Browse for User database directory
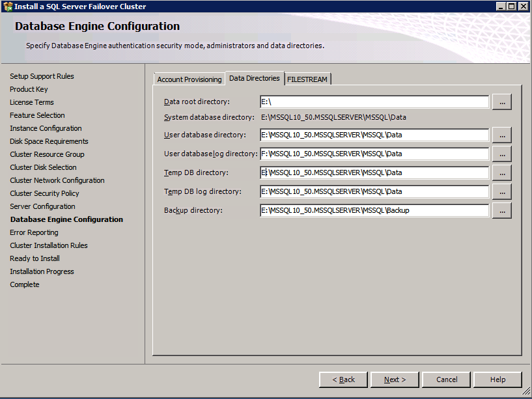Screen dimensions: 532x399 point(502,135)
